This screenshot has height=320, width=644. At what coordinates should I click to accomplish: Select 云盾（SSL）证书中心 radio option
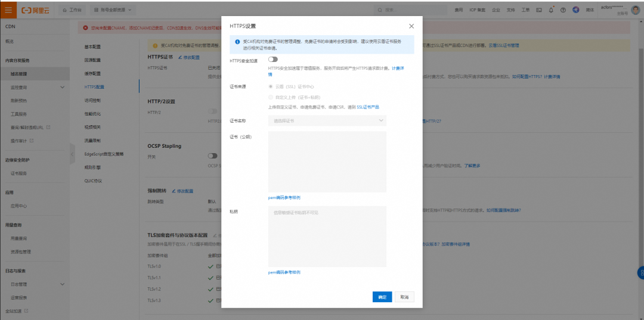pos(270,86)
